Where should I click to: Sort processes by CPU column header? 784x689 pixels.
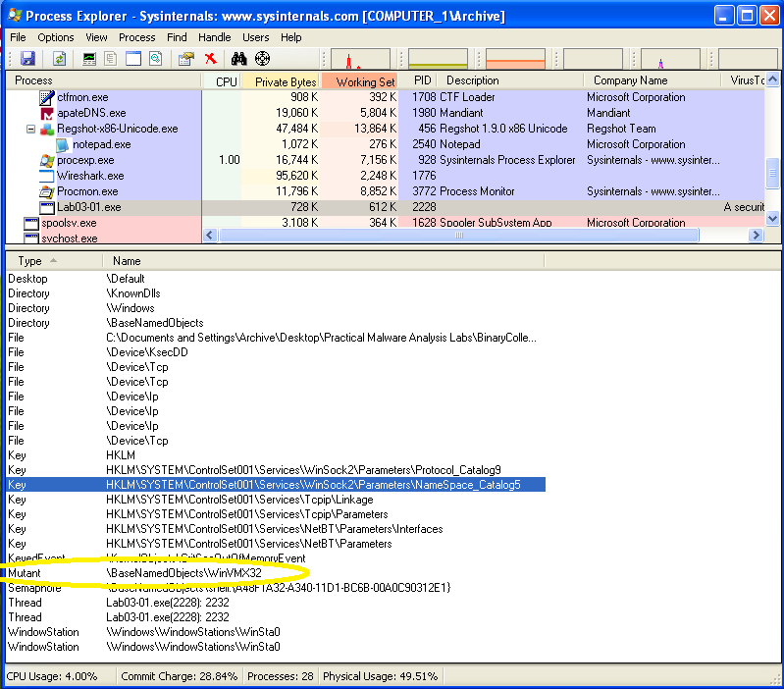(226, 81)
